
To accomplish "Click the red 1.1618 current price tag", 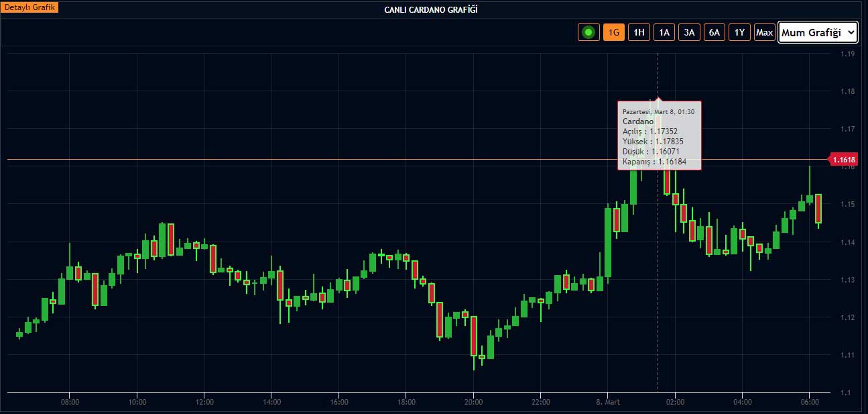I will click(x=843, y=159).
